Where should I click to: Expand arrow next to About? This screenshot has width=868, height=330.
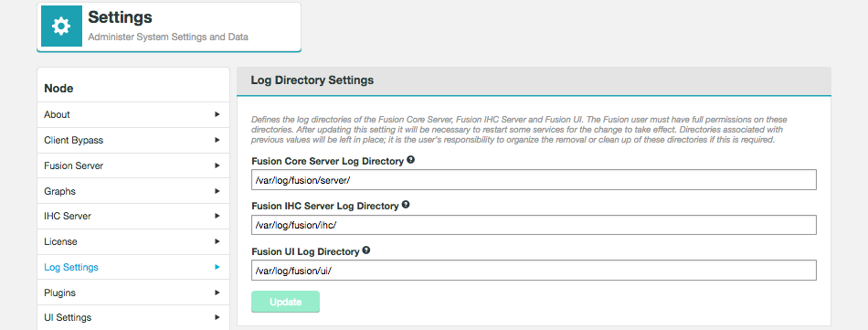pos(217,114)
